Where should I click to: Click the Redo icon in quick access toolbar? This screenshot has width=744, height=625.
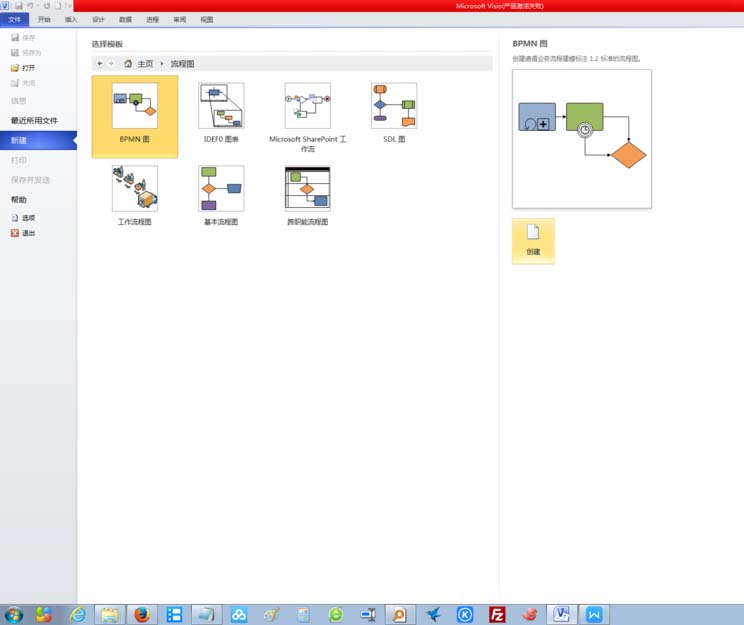(47, 6)
